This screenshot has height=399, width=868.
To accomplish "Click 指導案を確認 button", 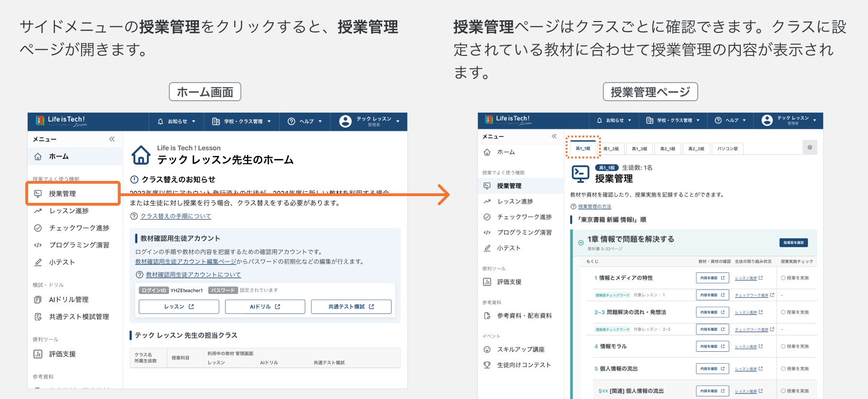I will pos(794,242).
